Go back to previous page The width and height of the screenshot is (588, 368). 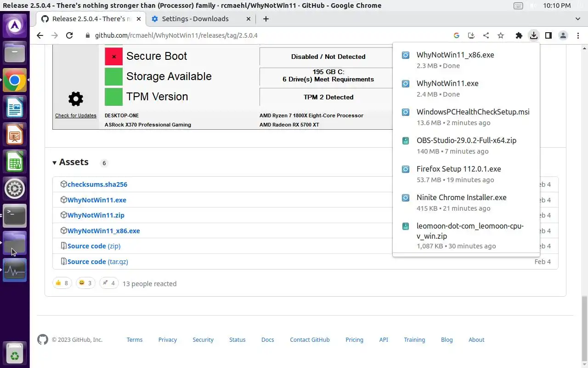pos(40,35)
